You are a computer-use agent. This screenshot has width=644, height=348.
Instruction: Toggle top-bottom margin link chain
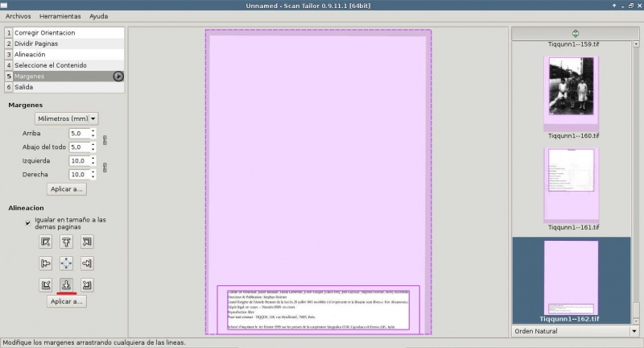105,140
